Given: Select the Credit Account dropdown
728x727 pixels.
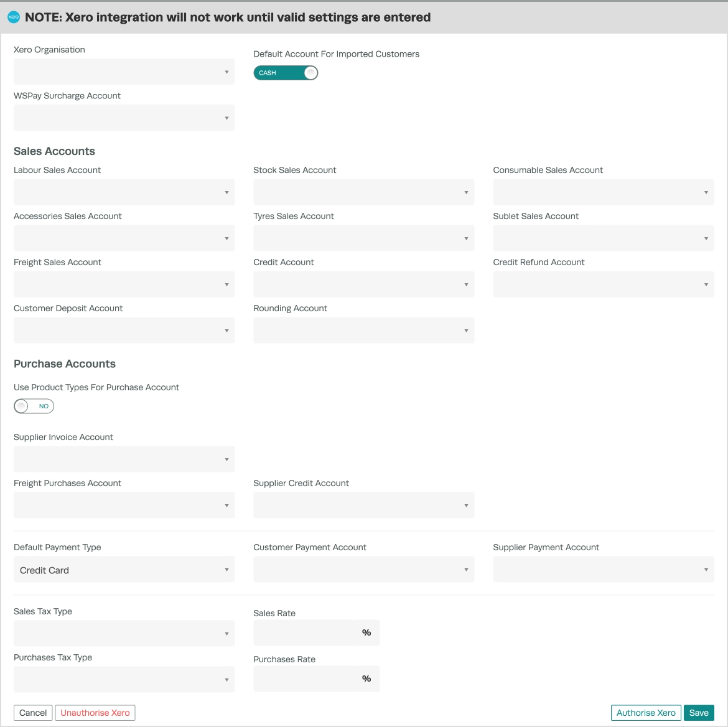Looking at the screenshot, I should (x=363, y=284).
